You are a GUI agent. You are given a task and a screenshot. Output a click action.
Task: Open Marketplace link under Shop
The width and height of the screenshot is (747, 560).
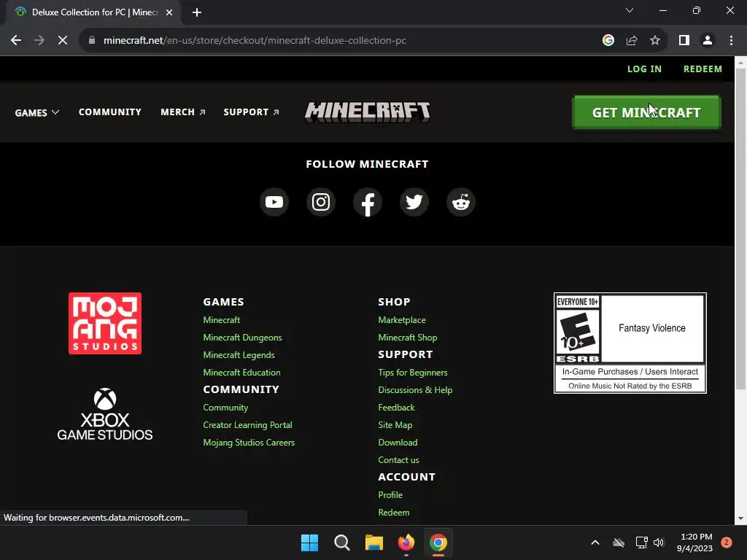(402, 320)
